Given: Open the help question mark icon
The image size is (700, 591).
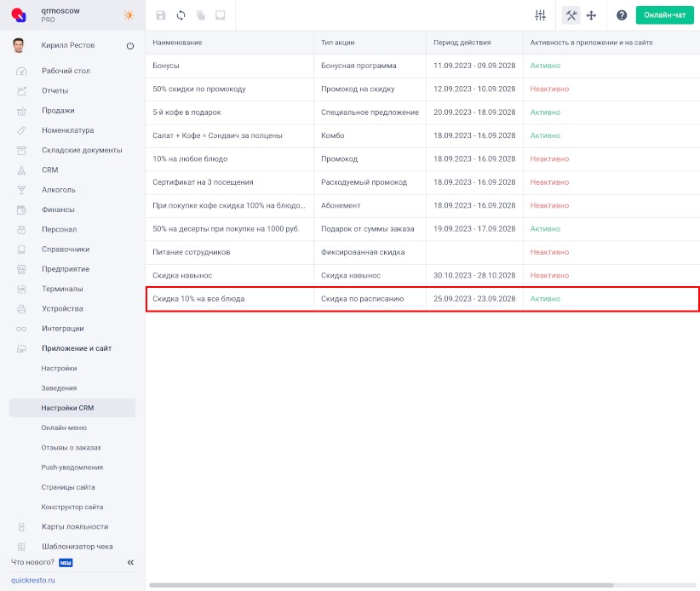Looking at the screenshot, I should 622,15.
